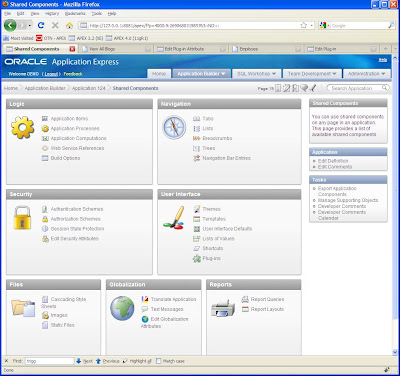Click the puzzle piece icon beside Plug-ins
This screenshot has height=376, width=400.
tap(197, 258)
